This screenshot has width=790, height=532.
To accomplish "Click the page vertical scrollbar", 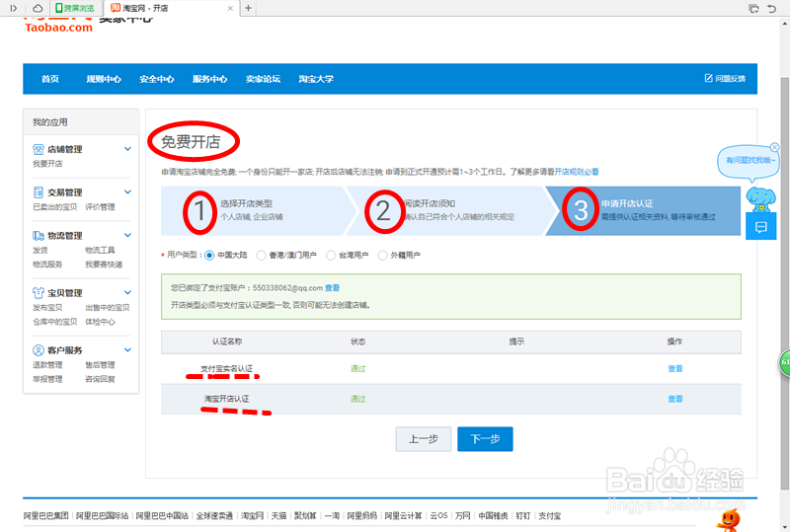I will point(784,283).
